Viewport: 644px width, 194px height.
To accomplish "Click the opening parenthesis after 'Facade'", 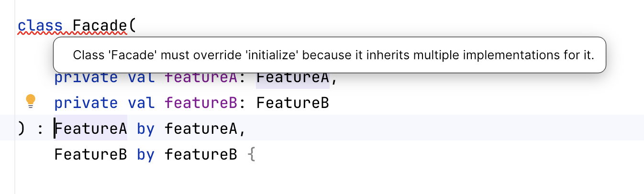I will pos(132,25).
